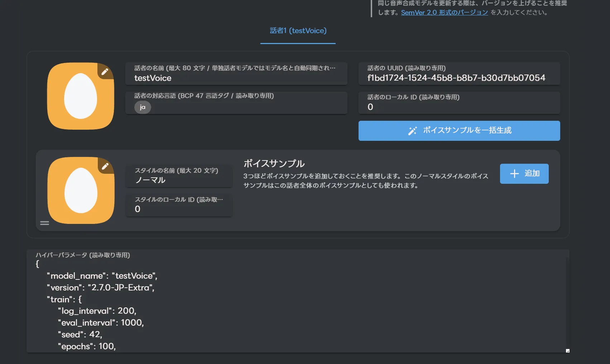610x364 pixels.
Task: Select the 話者1 (testVoice) tab
Action: (298, 31)
